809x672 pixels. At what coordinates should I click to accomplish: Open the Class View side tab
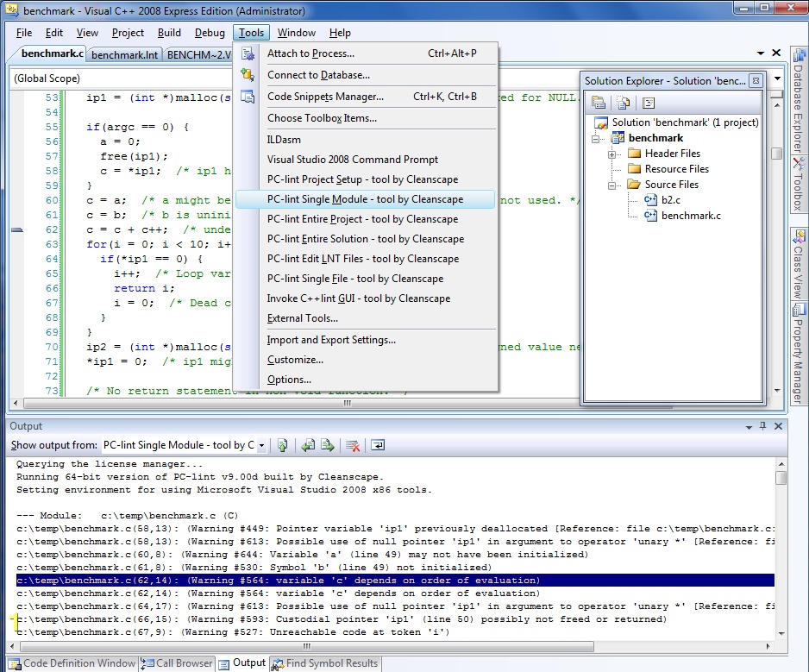click(799, 264)
